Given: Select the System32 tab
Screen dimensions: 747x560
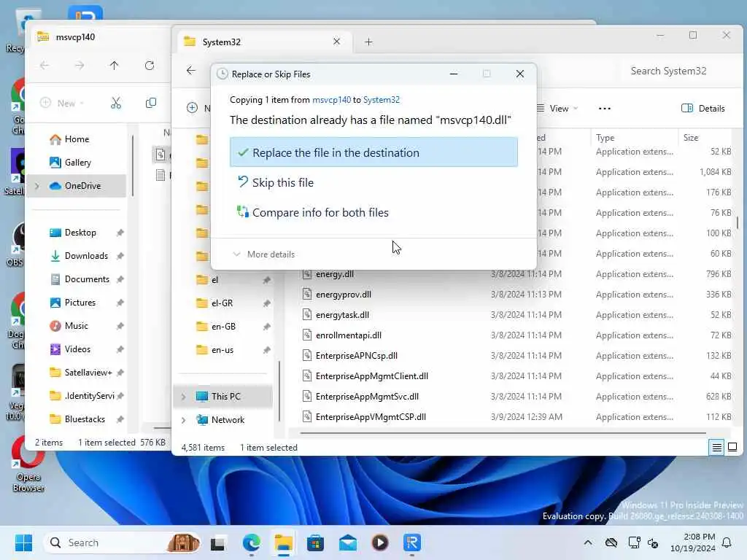Looking at the screenshot, I should (264, 42).
